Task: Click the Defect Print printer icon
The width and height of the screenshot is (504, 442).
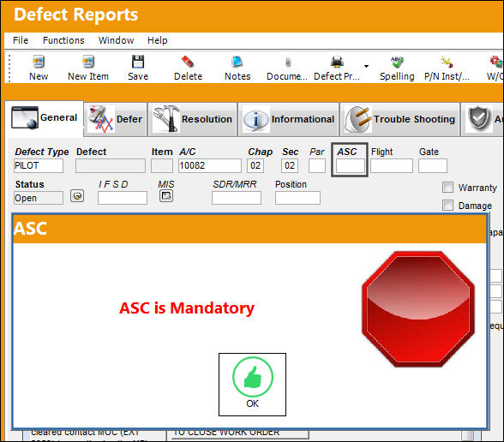Action: coord(337,62)
